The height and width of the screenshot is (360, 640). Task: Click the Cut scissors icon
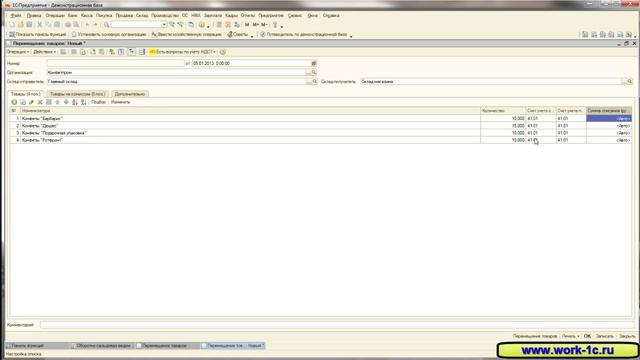click(x=40, y=25)
